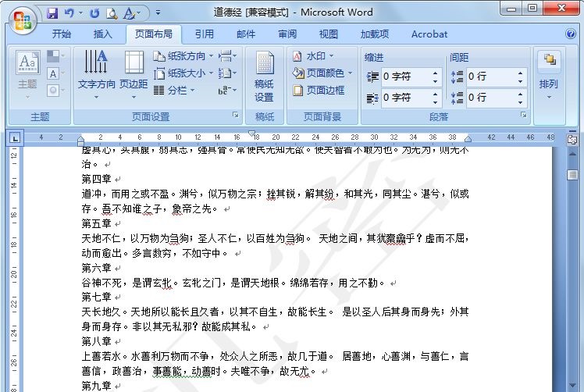The width and height of the screenshot is (584, 392).
Task: Toggle the ruler using the view ruler button
Action: point(573,138)
